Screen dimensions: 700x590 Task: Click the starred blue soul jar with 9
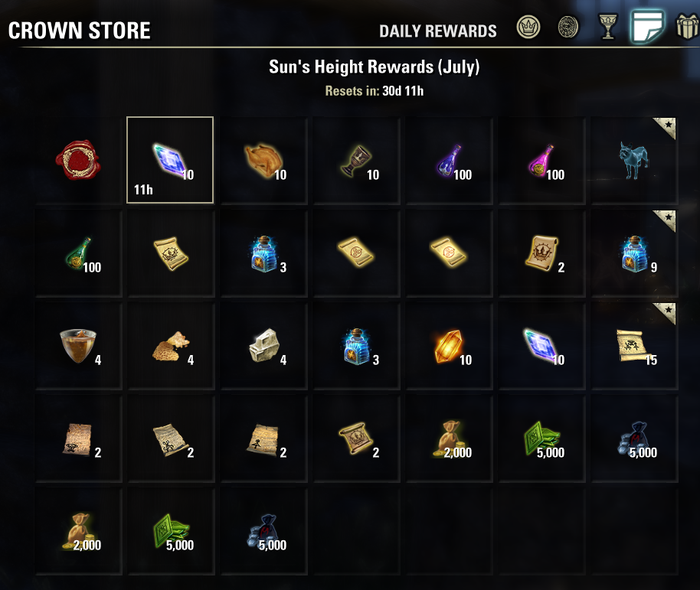(x=634, y=253)
